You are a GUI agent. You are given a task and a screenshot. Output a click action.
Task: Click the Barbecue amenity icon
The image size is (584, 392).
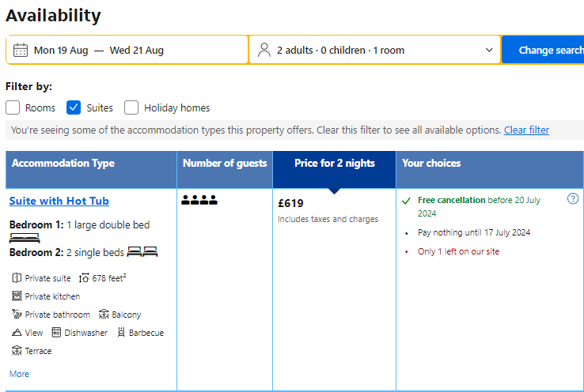(x=121, y=333)
